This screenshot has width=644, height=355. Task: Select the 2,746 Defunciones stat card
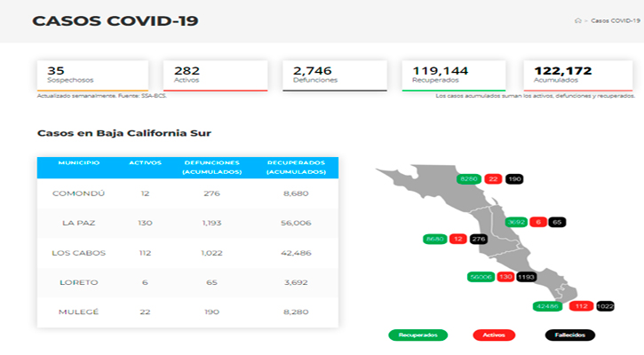point(335,76)
